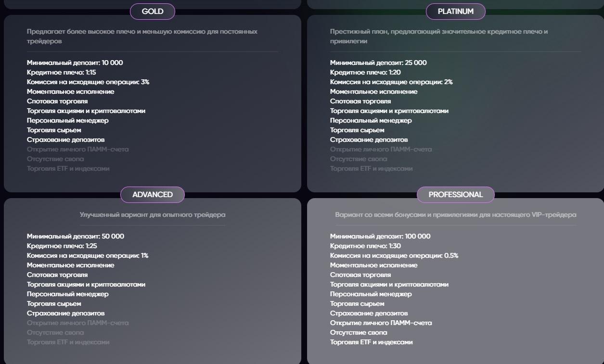Viewport: 604px width, 364px height.
Task: Click the 0.5% commission line
Action: click(394, 256)
